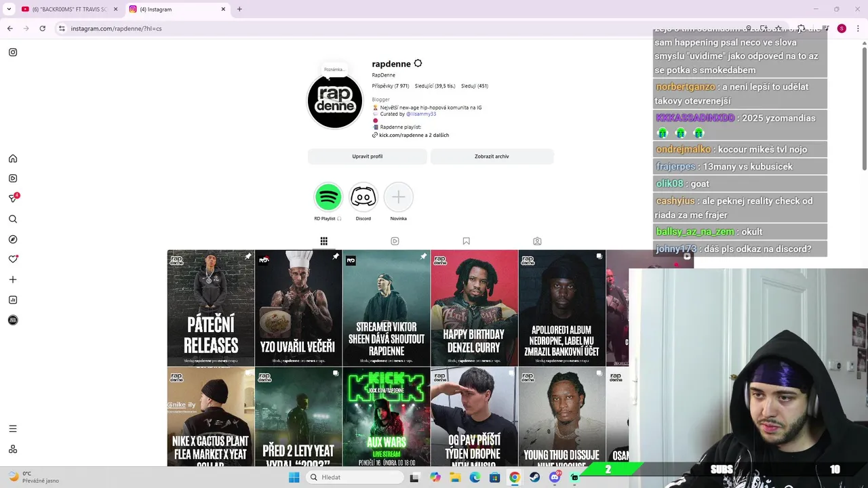Go to Home in Instagram sidebar
The width and height of the screenshot is (868, 488).
[x=13, y=159]
